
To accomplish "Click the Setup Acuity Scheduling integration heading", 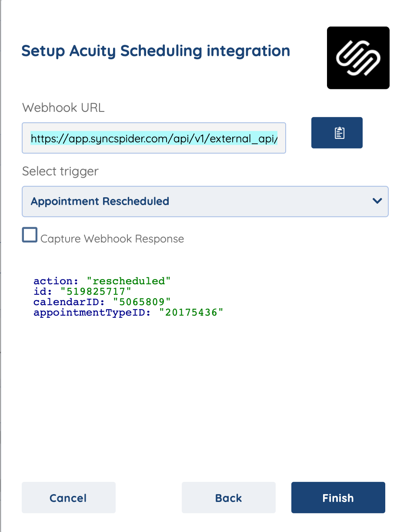I will [156, 51].
